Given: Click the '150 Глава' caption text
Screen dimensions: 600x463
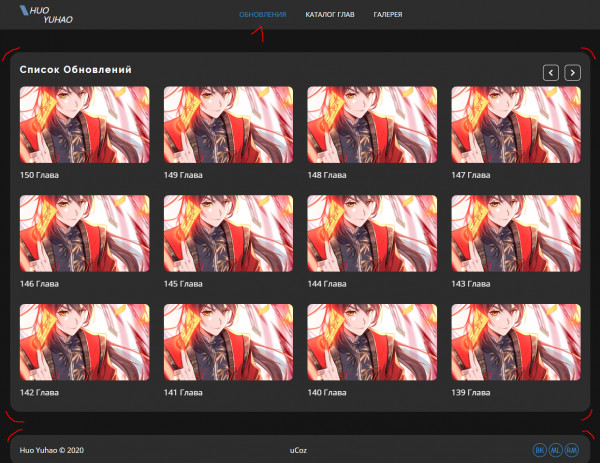Looking at the screenshot, I should (39, 175).
